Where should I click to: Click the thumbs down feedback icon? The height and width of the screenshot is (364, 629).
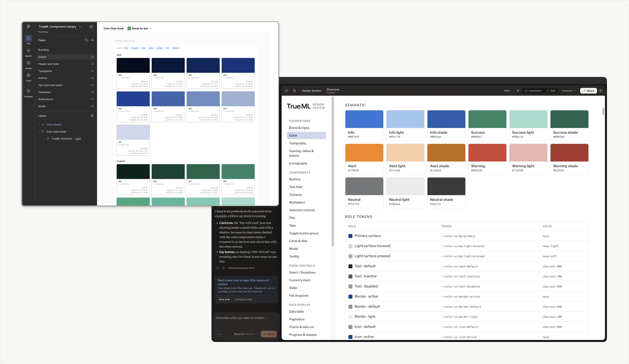click(x=223, y=268)
